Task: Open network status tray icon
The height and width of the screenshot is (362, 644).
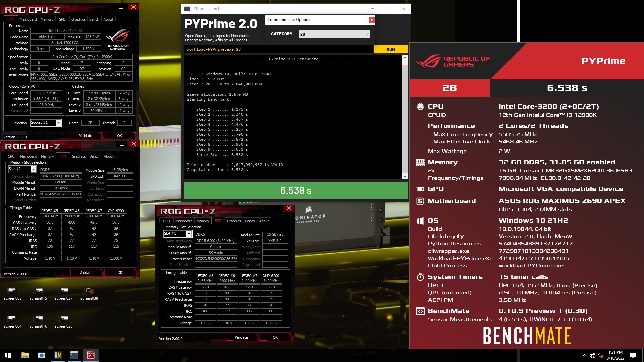Action: click(x=593, y=355)
